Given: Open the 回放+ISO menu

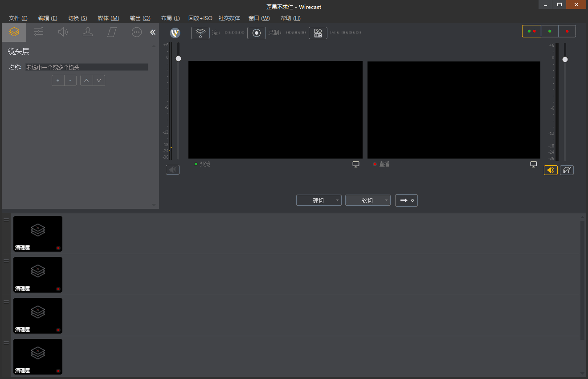Looking at the screenshot, I should tap(200, 18).
